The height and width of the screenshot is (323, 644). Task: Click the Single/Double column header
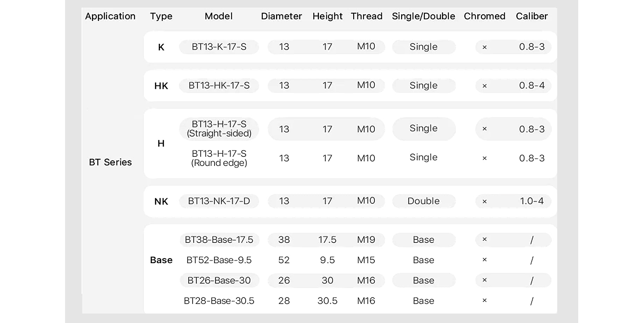tap(423, 16)
